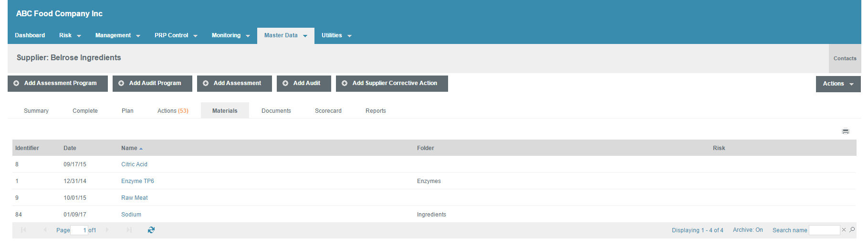
Task: Click Add Supplier Corrective Action button
Action: pos(392,83)
